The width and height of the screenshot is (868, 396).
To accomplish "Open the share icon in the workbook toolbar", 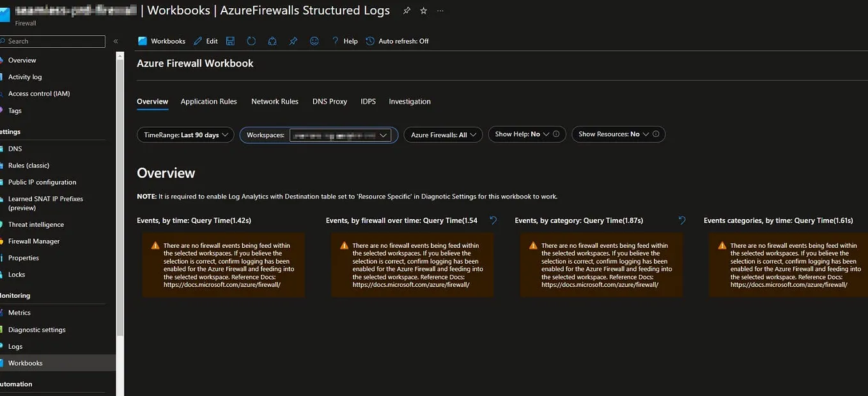I will click(272, 40).
